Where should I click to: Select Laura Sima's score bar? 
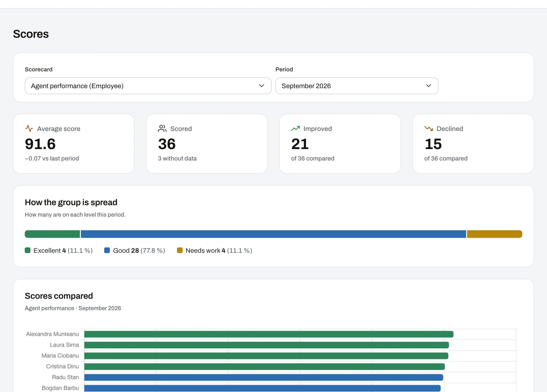267,345
